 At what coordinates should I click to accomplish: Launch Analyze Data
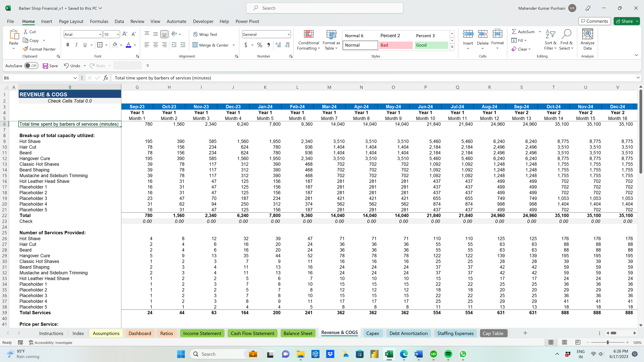click(587, 40)
